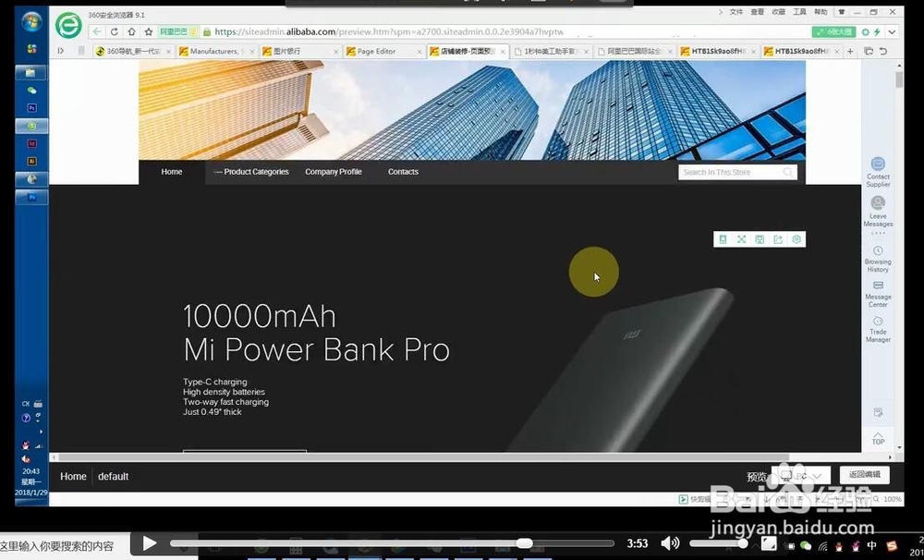Open the 帮助 menu

coord(821,12)
